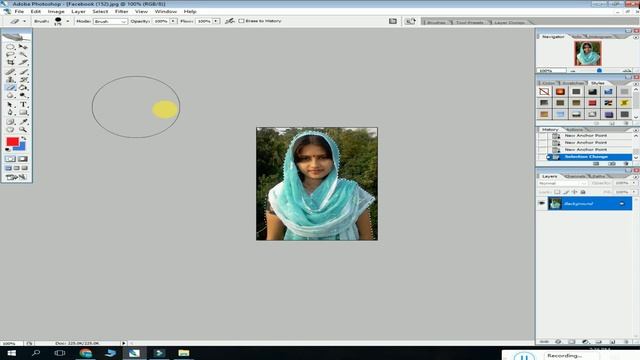Screen dimensions: 640x360
Task: Select the Blur tool
Action: 10,96
